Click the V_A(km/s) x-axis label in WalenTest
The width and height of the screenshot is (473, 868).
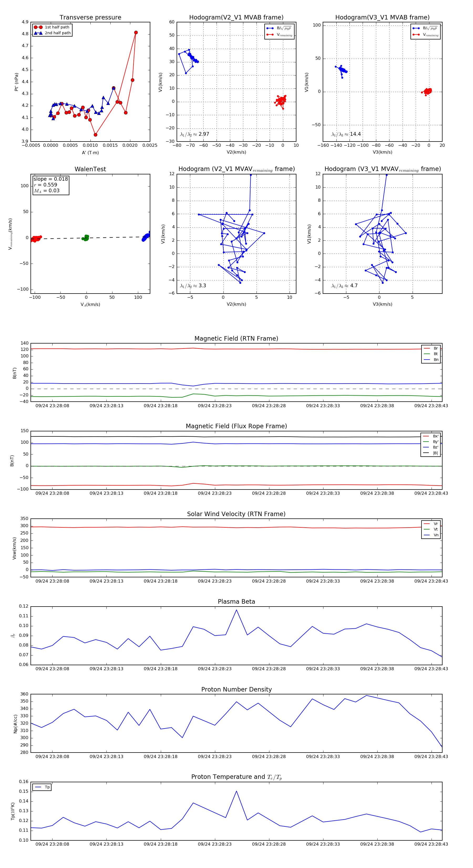coord(90,305)
